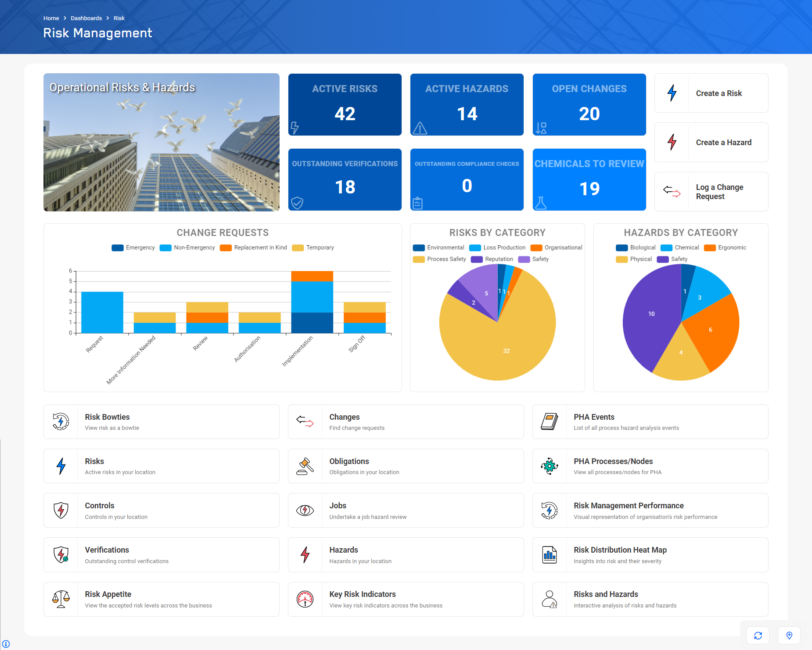Click the location pin icon at bottom right
812x650 pixels.
(789, 635)
